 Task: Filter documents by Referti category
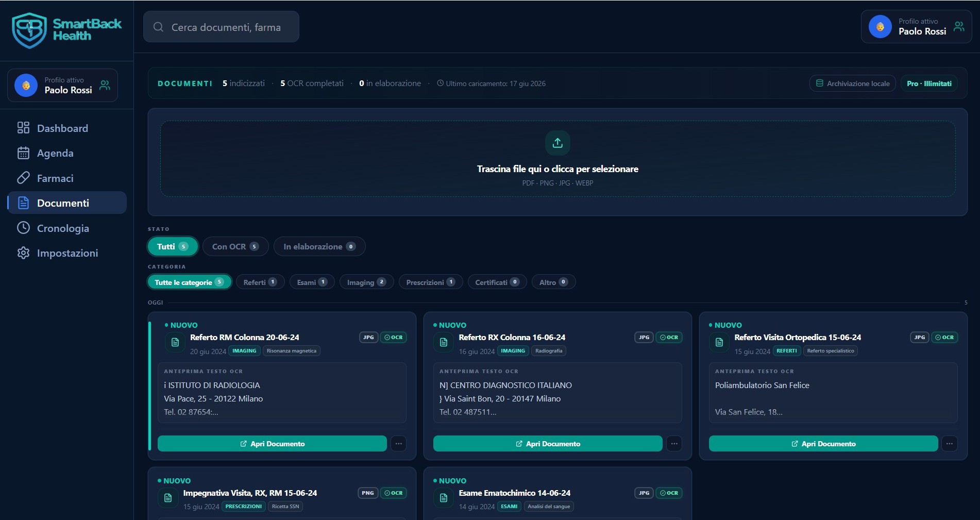[260, 282]
